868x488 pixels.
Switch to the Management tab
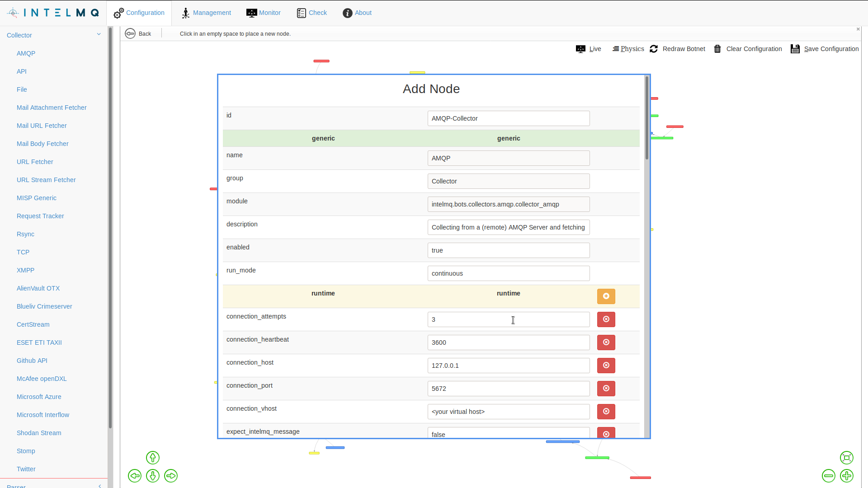tap(206, 13)
